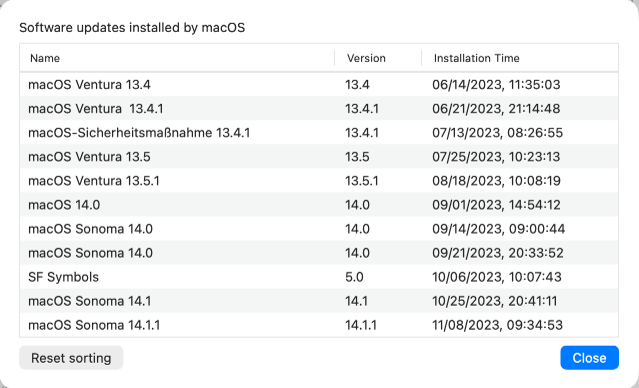Click the 07/13/2023, 08:26:55 installation time
This screenshot has width=639, height=388.
click(498, 133)
